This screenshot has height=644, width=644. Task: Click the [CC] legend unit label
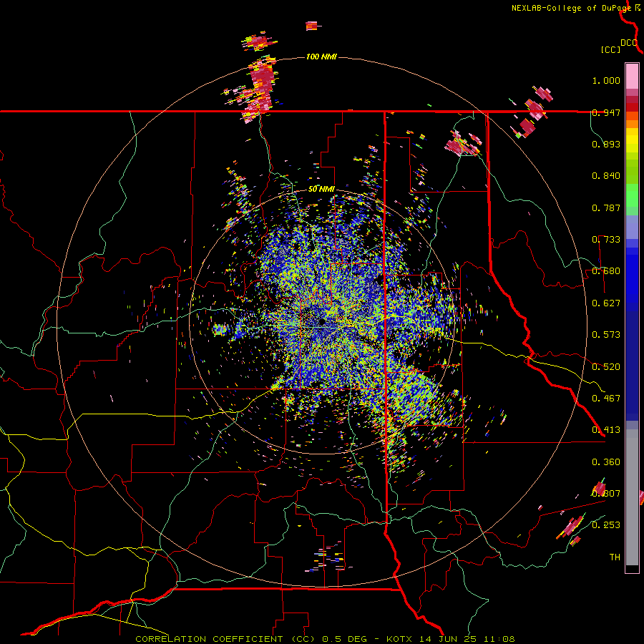(x=610, y=49)
